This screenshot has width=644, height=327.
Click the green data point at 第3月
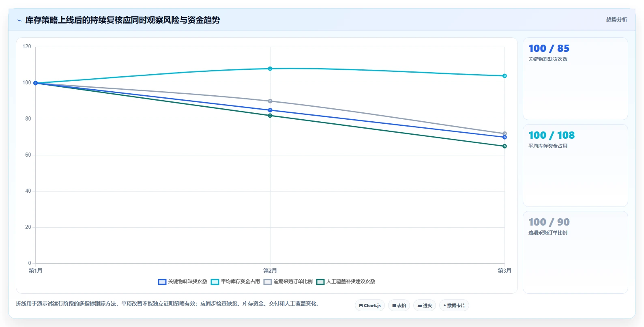click(504, 146)
